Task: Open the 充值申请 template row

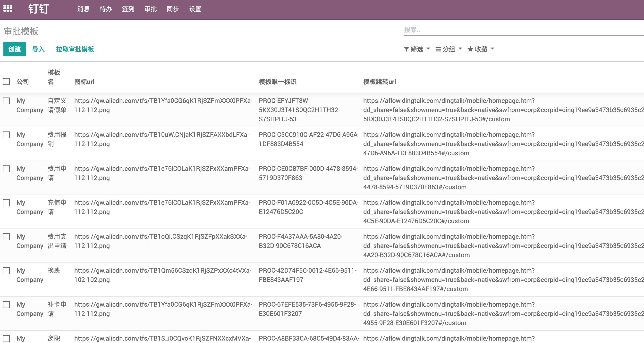Action: pyautogui.click(x=322, y=212)
